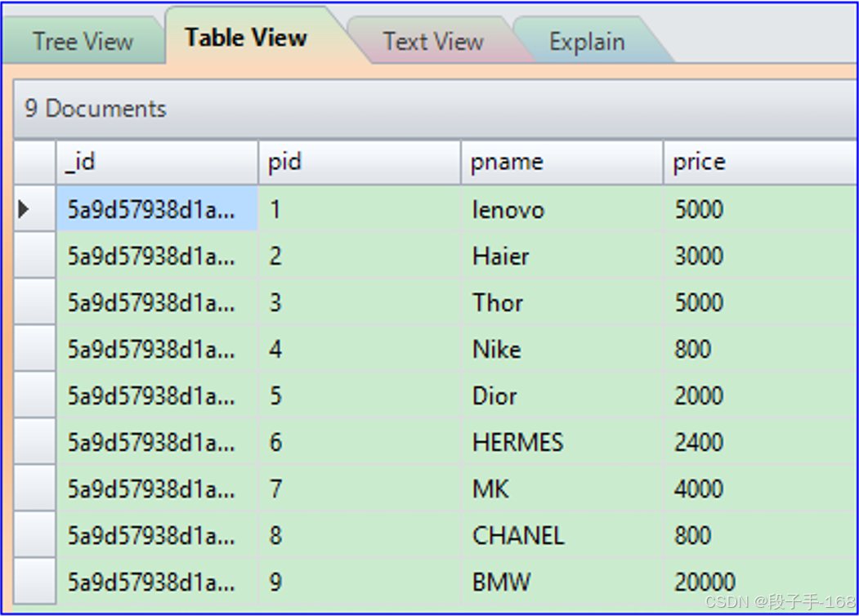Click pid cell 8
The height and width of the screenshot is (616, 859).
click(360, 534)
